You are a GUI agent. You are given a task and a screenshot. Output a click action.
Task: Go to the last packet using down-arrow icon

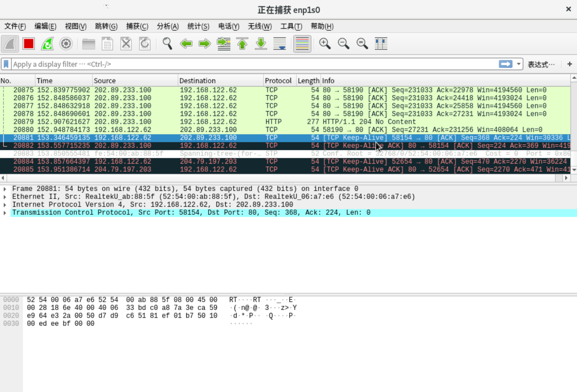click(x=261, y=44)
